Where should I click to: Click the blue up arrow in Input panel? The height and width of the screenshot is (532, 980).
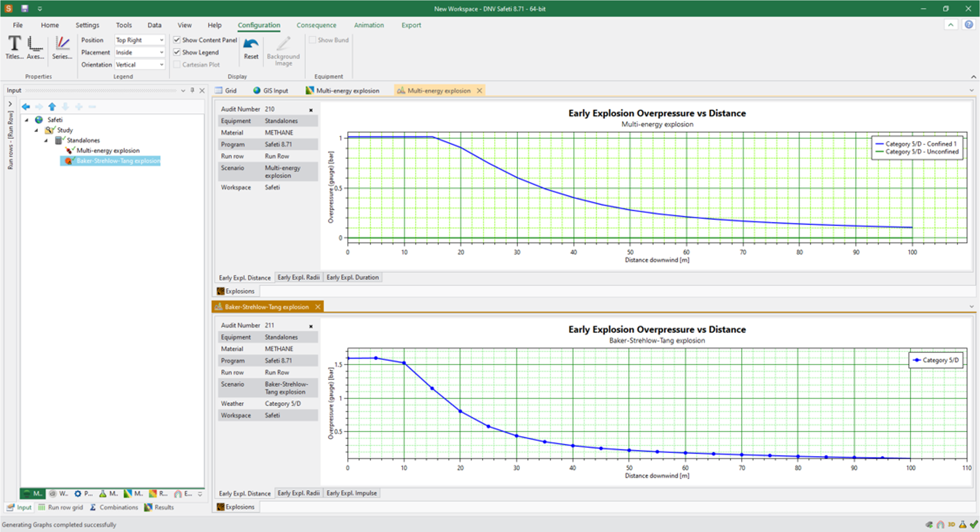(x=52, y=106)
